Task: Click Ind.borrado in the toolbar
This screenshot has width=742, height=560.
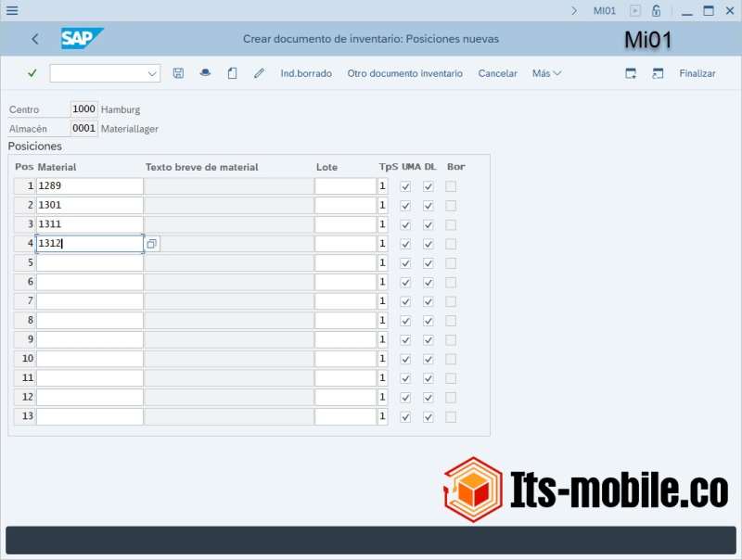Action: [306, 73]
